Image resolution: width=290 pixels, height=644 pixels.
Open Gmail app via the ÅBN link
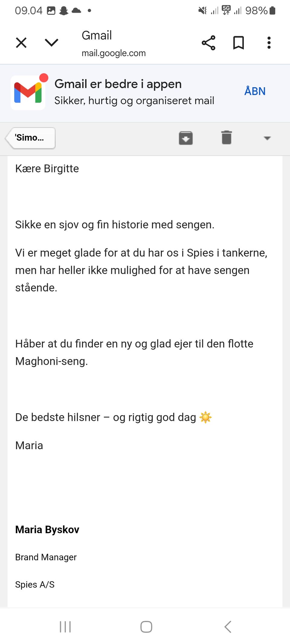pyautogui.click(x=255, y=91)
